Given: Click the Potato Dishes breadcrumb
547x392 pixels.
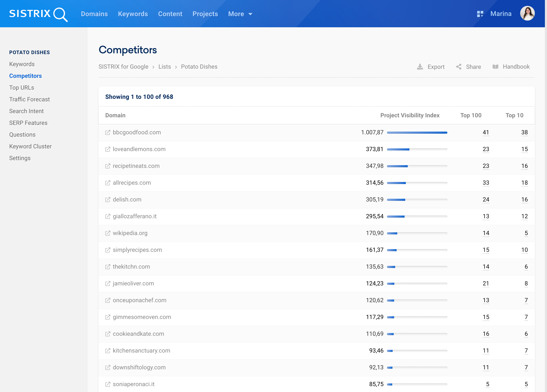Looking at the screenshot, I should (x=199, y=67).
